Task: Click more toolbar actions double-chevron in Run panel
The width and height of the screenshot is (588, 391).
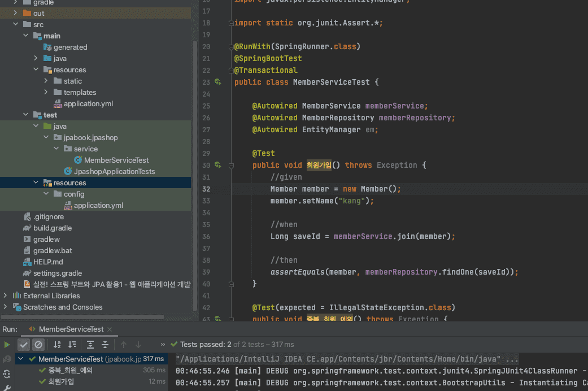Action: pos(163,344)
